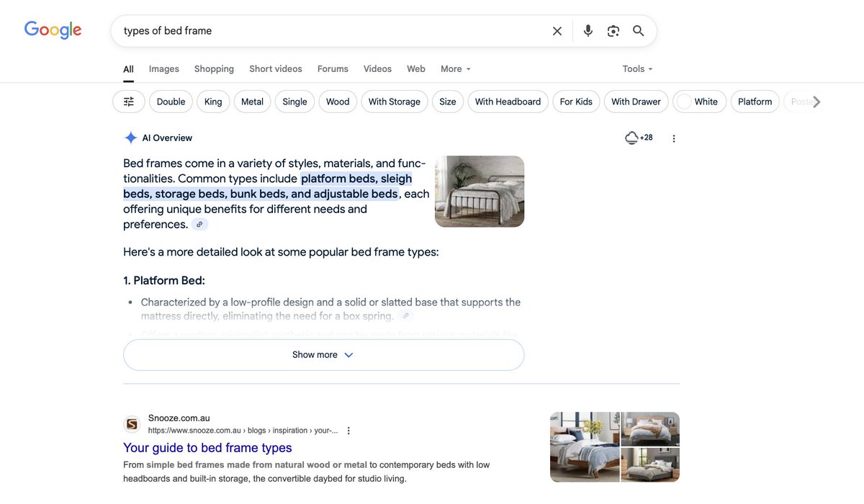
Task: Open the Snooze result image collage
Action: (x=615, y=447)
